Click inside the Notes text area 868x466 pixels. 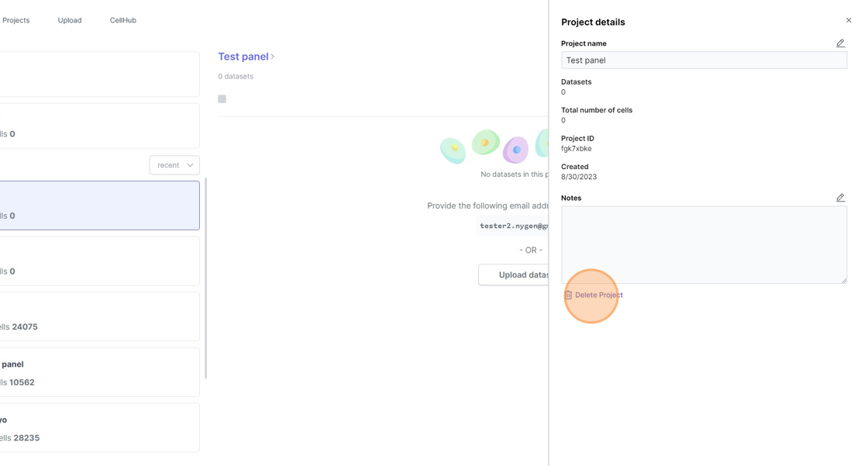click(703, 244)
